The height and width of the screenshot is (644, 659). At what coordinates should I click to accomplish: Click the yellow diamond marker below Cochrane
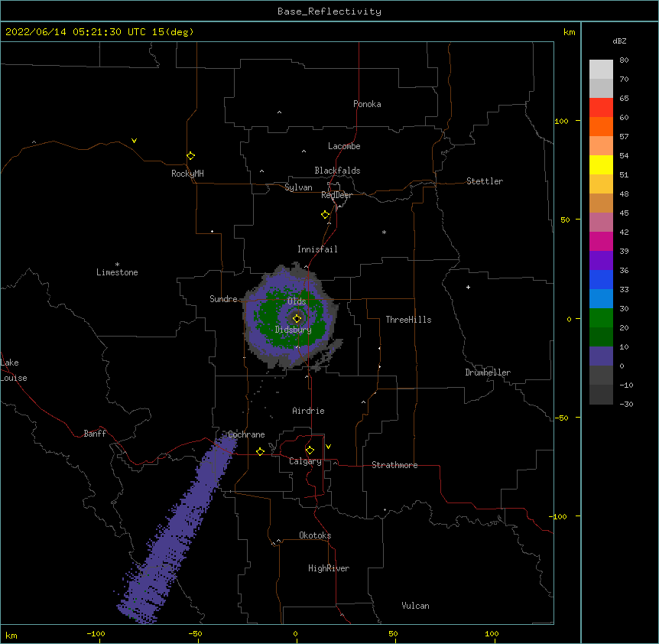[x=260, y=451]
